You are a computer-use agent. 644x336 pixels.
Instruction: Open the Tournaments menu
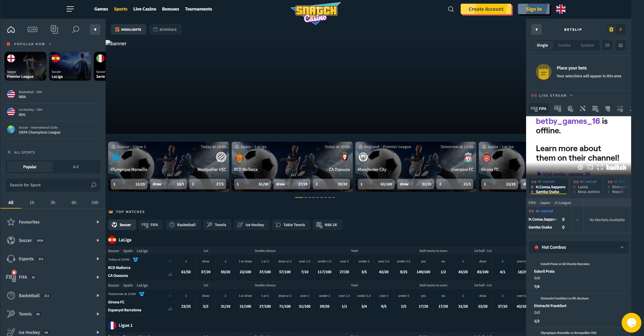(198, 9)
